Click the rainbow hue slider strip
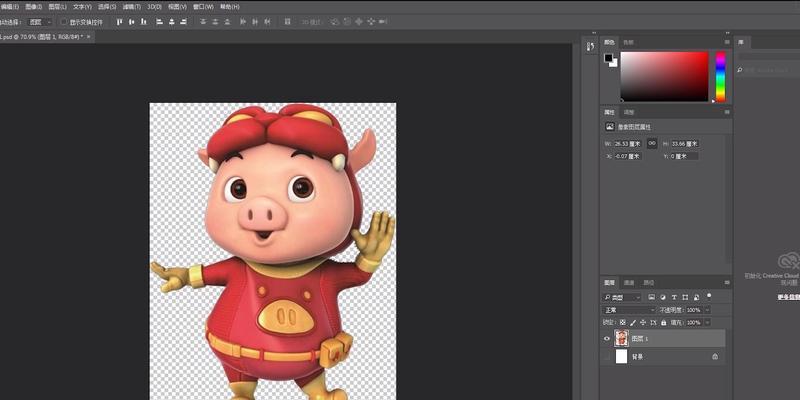Screen dimensions: 800x400 (x=720, y=77)
